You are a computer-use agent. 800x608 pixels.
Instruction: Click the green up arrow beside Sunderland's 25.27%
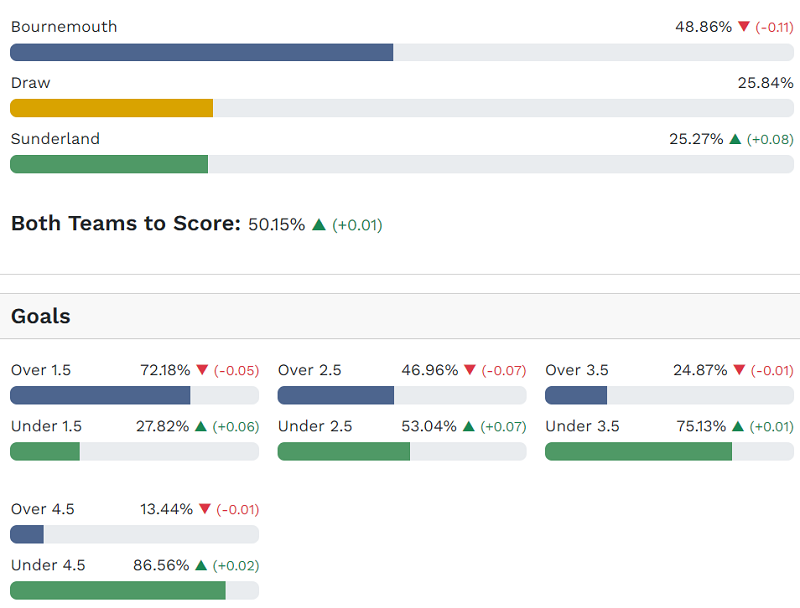click(735, 139)
